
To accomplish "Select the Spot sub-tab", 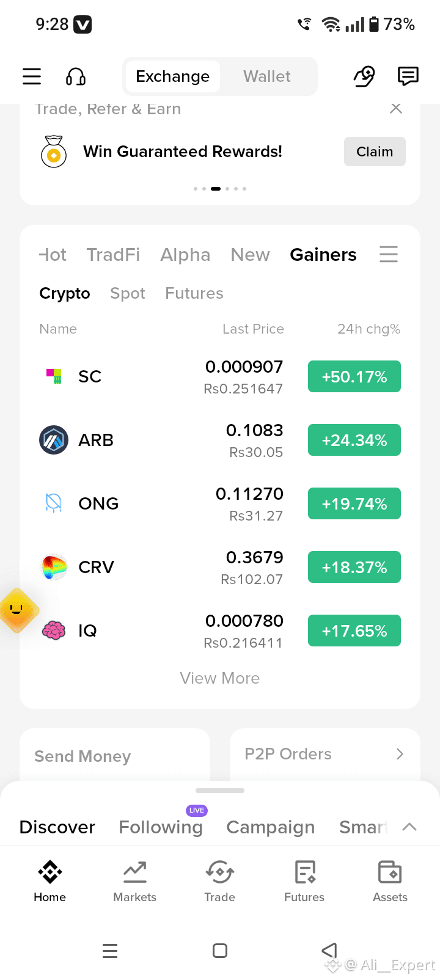I will coord(128,293).
